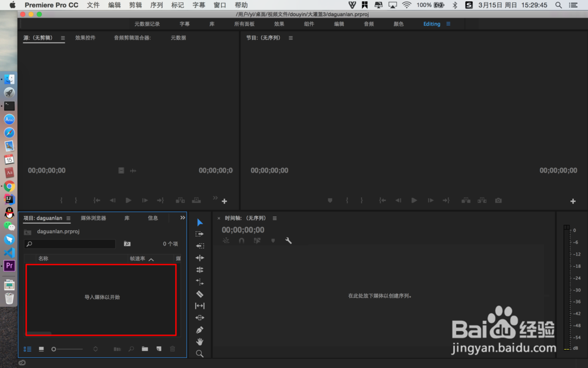Toggle timeline snap magnet
The width and height of the screenshot is (588, 368).
pos(242,241)
